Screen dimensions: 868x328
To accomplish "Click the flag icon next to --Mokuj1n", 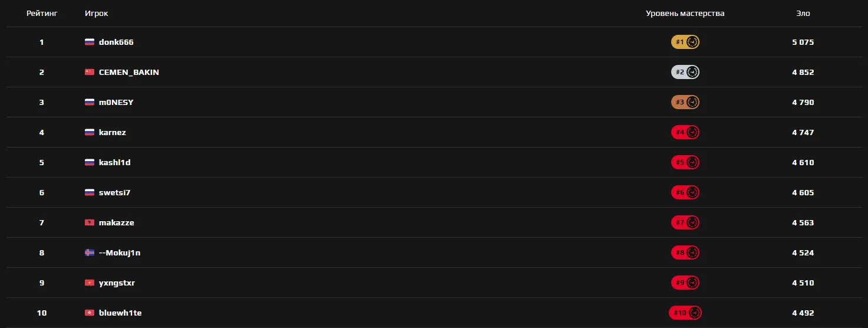I will 90,252.
